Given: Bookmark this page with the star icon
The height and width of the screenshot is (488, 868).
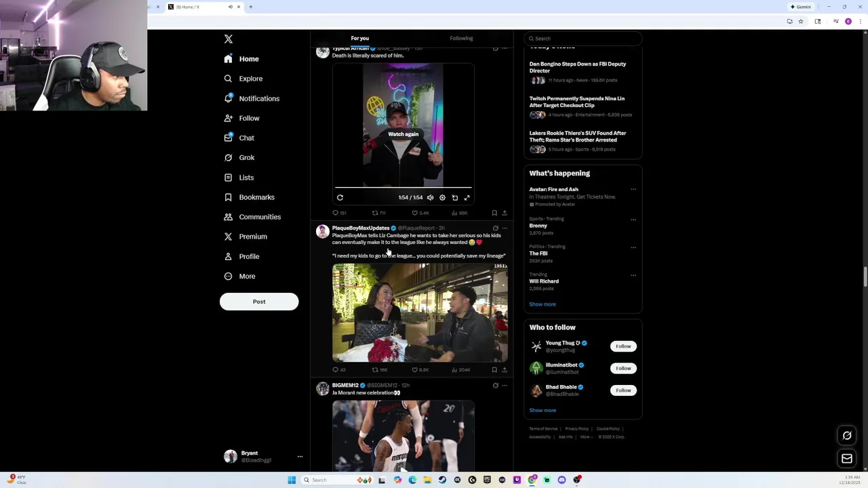Looking at the screenshot, I should click(x=801, y=22).
